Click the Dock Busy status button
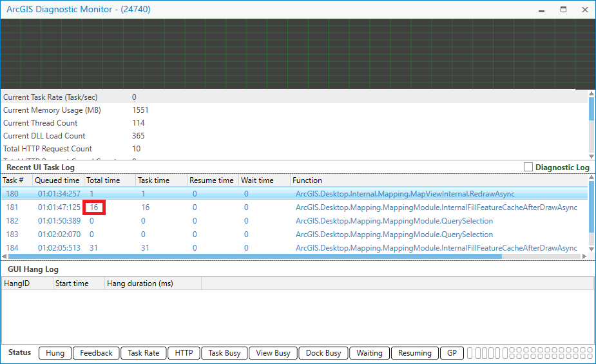The width and height of the screenshot is (596, 364). [323, 353]
